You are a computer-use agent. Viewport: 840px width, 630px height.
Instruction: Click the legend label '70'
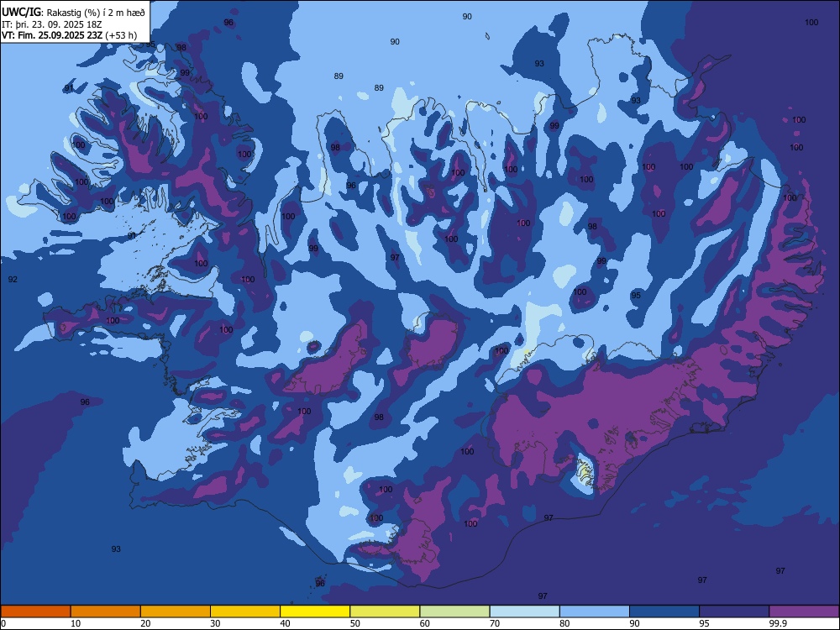click(495, 623)
